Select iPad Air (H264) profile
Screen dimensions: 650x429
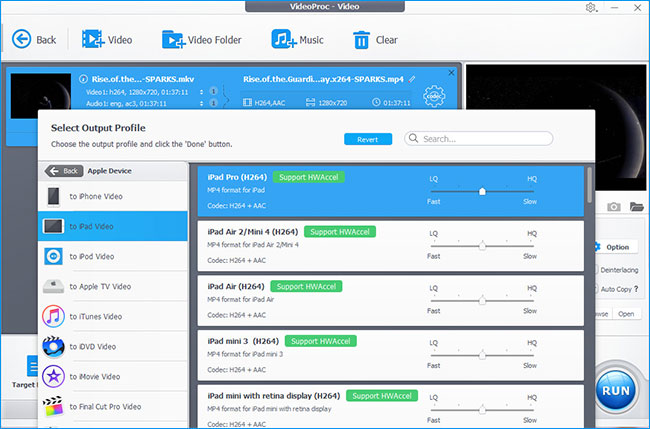tap(390, 301)
